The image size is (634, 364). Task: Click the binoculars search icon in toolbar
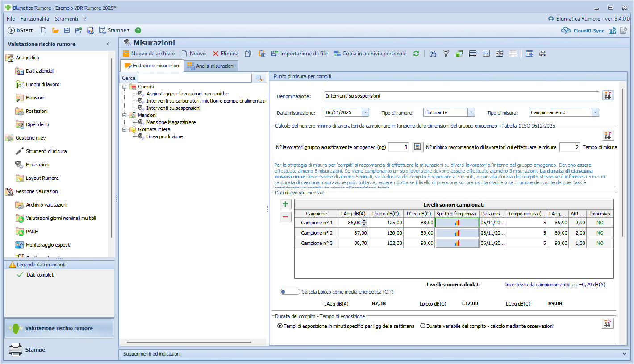pyautogui.click(x=433, y=54)
